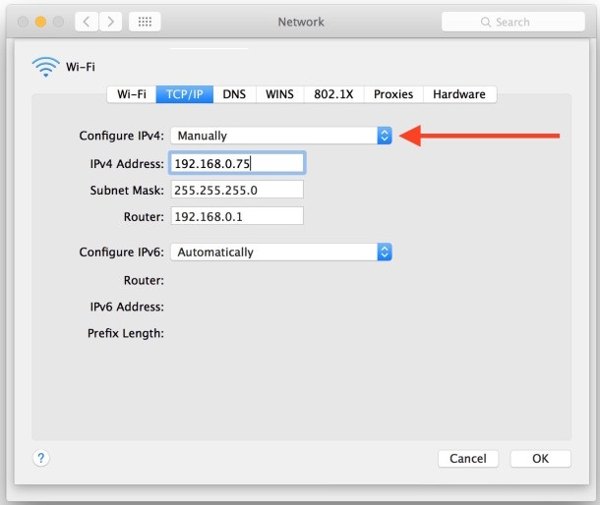Click the Cancel button
The image size is (600, 505).
[468, 458]
